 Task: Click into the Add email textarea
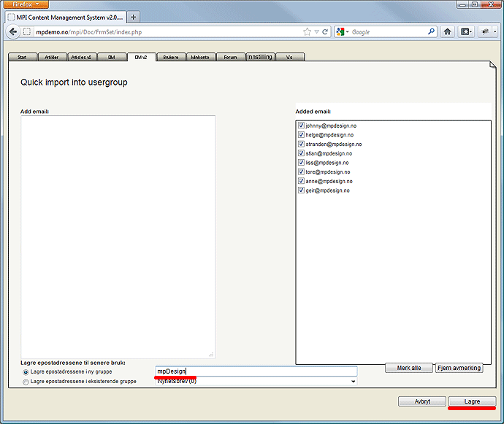click(x=118, y=237)
